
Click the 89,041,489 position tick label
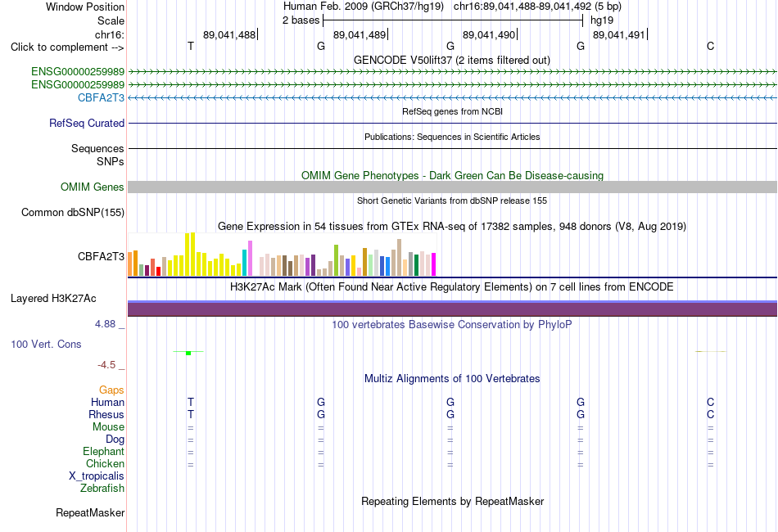pos(360,34)
